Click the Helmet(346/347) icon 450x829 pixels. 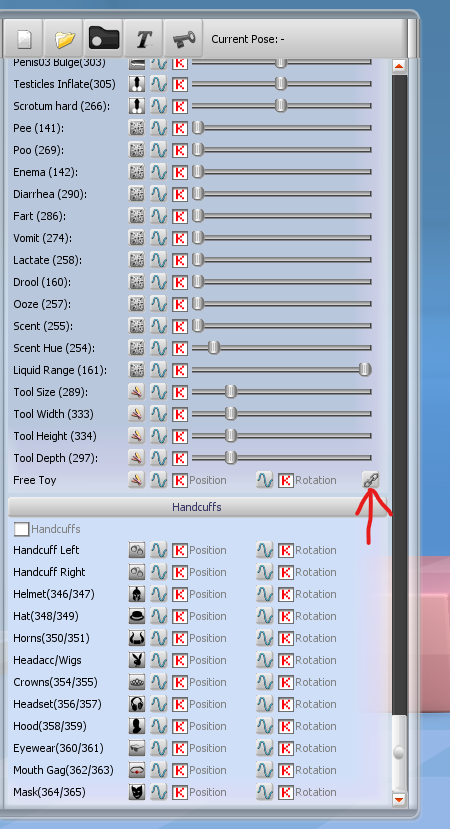pyautogui.click(x=137, y=594)
